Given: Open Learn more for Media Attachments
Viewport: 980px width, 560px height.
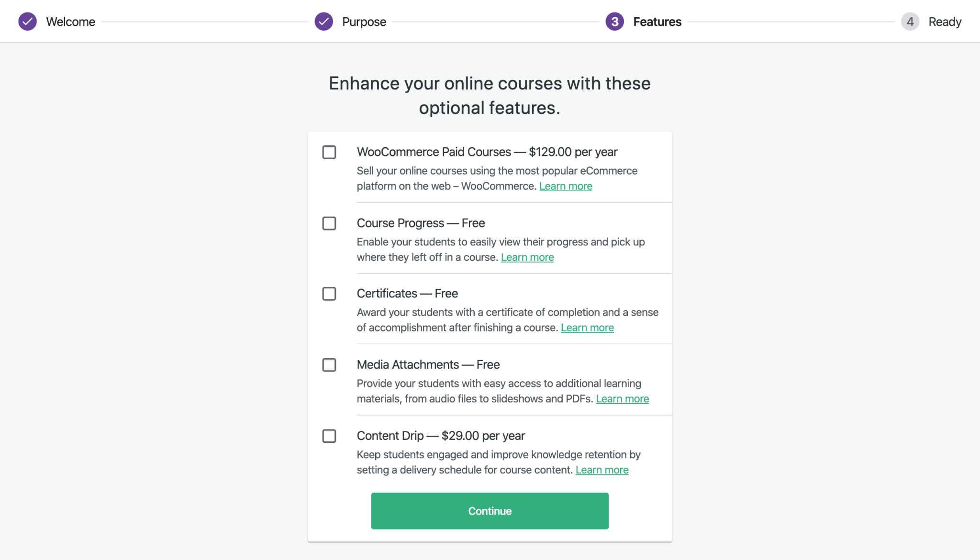Looking at the screenshot, I should tap(623, 398).
